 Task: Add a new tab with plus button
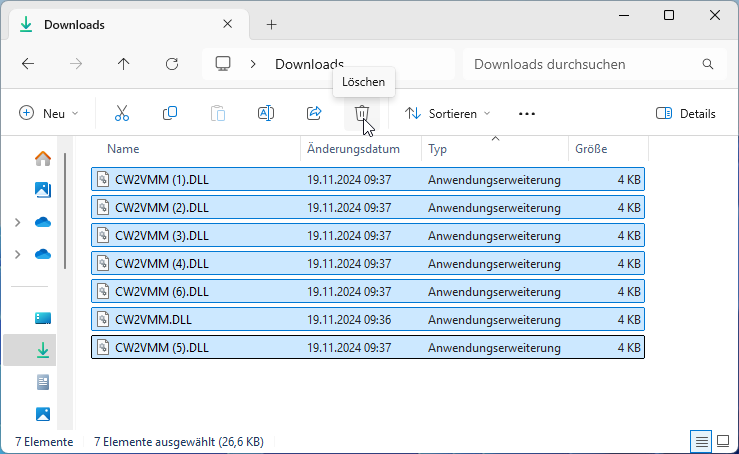pos(271,25)
